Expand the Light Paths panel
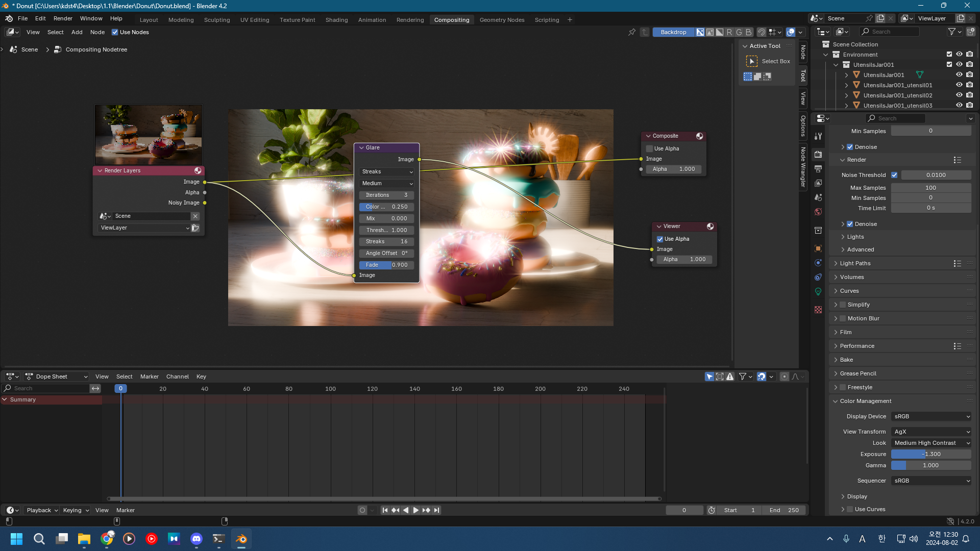Image resolution: width=980 pixels, height=551 pixels. pos(855,263)
